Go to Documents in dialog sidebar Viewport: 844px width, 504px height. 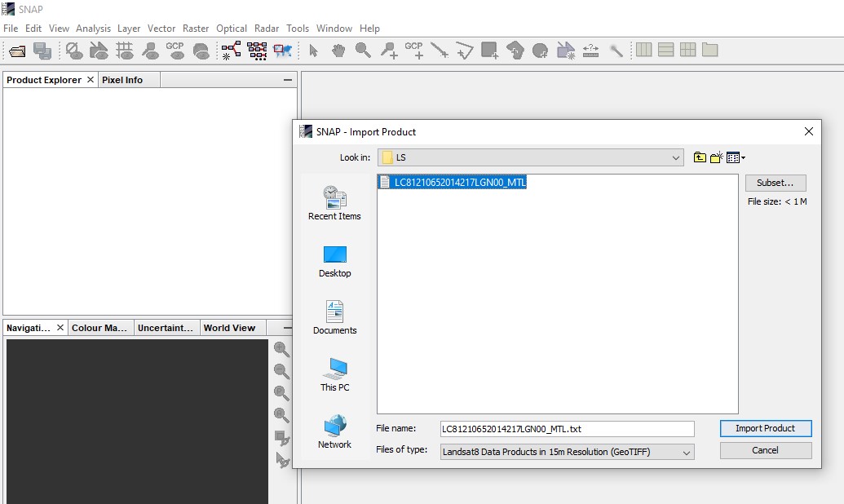[x=334, y=318]
